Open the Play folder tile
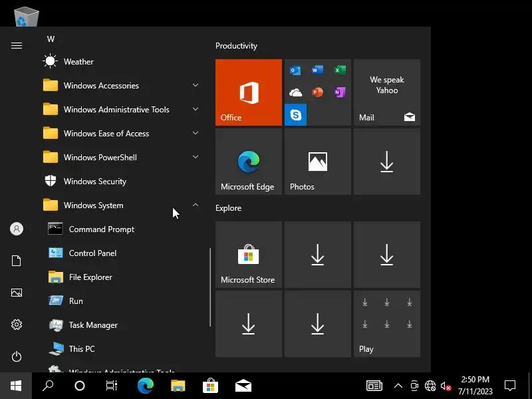This screenshot has height=399, width=532. [x=387, y=324]
